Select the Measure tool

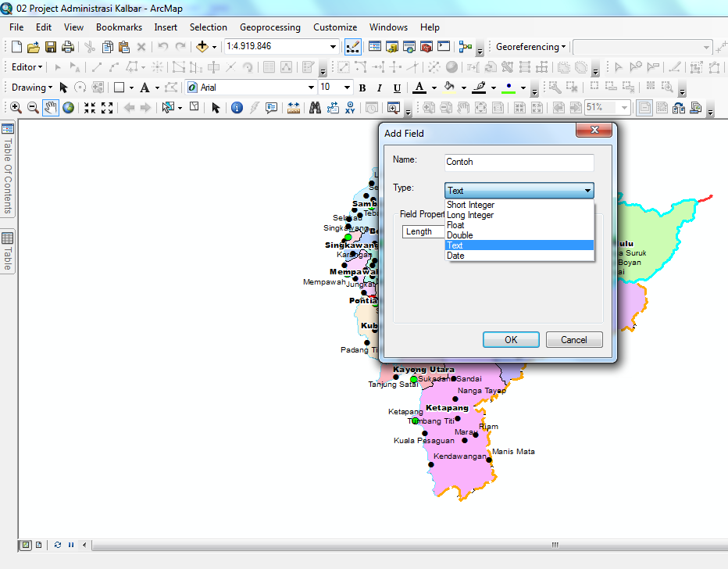[x=294, y=108]
